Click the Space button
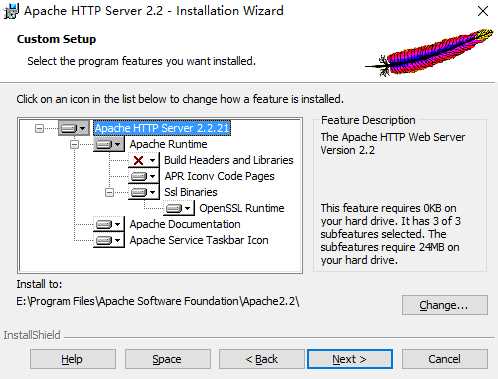498x379 pixels. click(168, 359)
